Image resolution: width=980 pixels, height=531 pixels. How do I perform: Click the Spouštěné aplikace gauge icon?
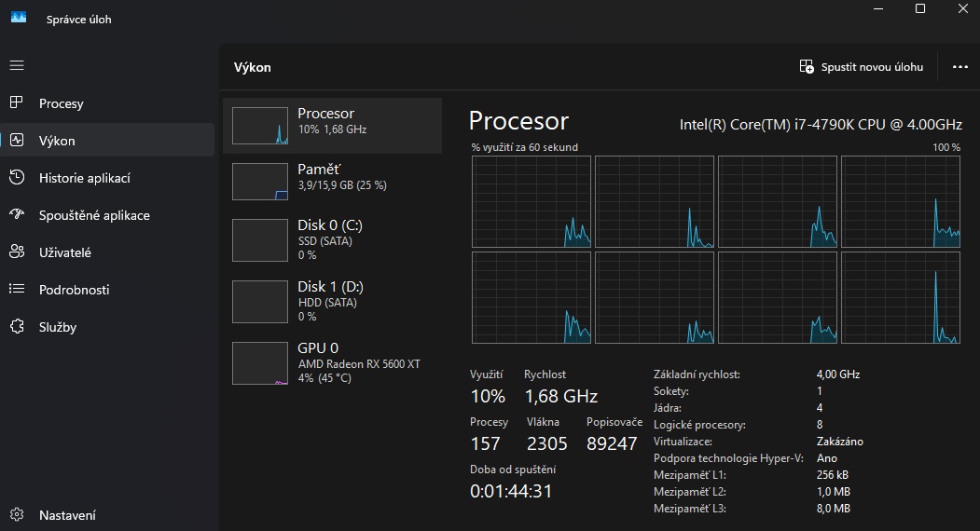coord(17,214)
